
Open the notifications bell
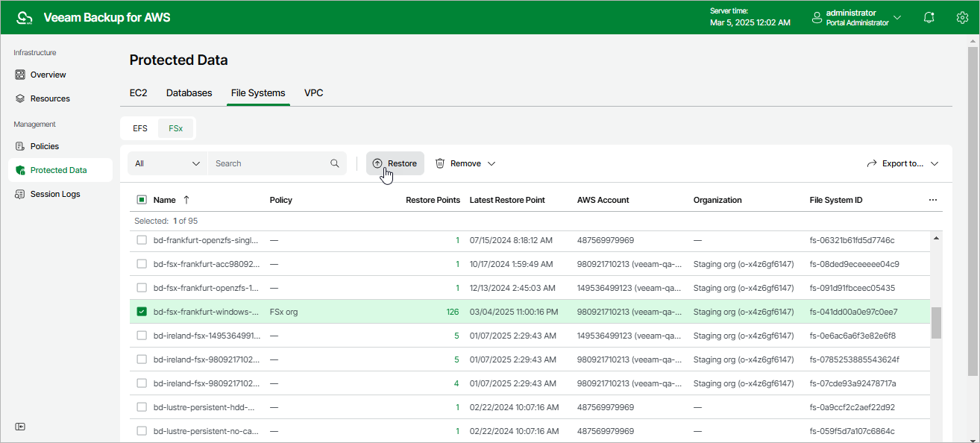929,16
